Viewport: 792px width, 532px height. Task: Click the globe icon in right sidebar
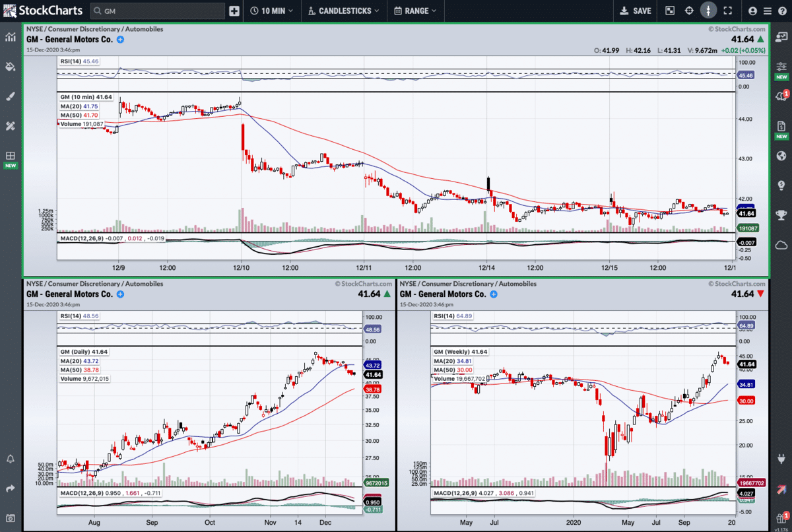tap(781, 156)
